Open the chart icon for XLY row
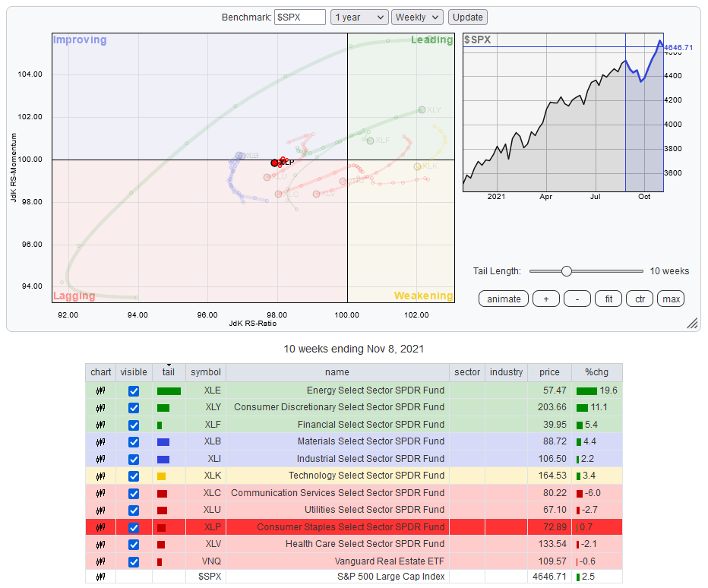The image size is (708, 588). pos(100,408)
